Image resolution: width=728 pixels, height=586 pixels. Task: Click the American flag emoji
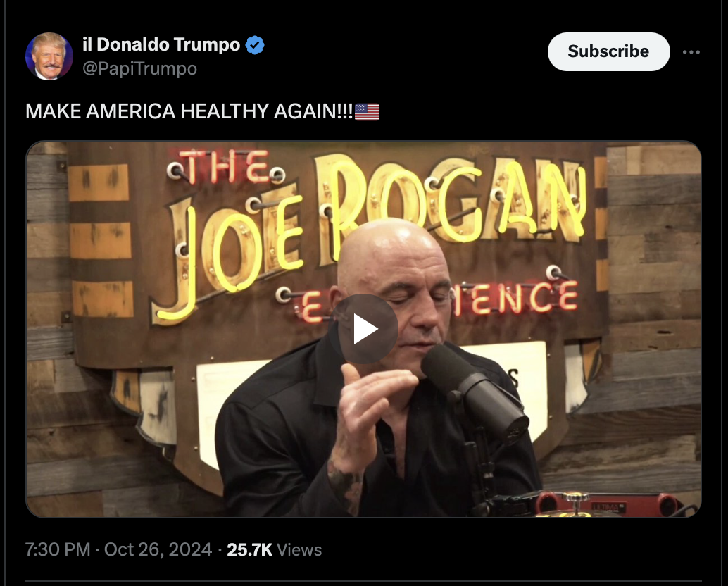[x=368, y=111]
